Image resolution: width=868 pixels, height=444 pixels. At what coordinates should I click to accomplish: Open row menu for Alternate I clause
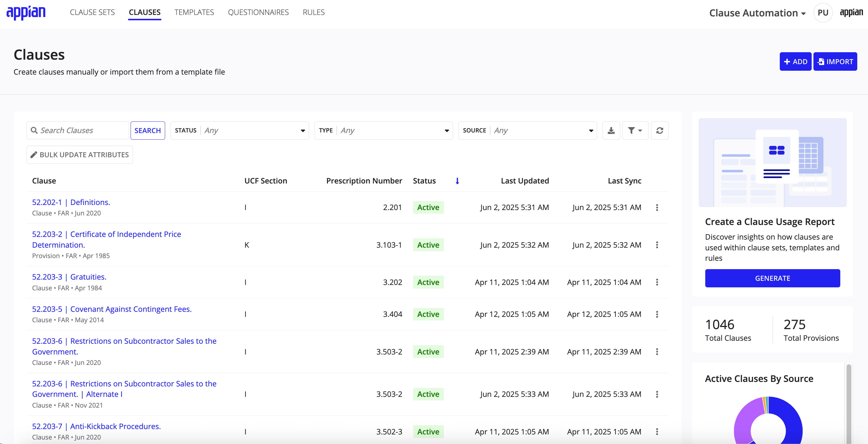click(x=657, y=394)
